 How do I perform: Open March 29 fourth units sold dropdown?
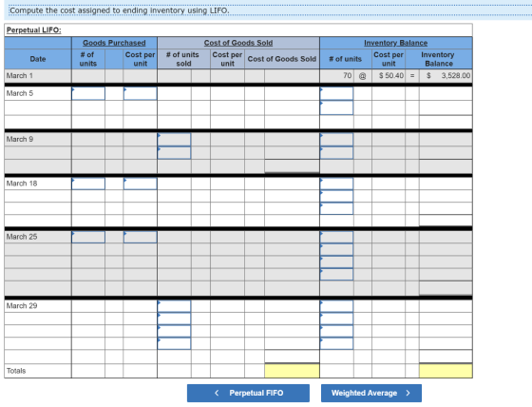coord(174,343)
